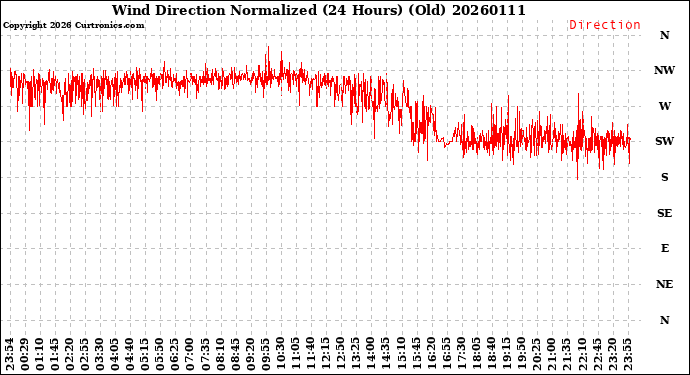Click the '15:45' time axis label
The width and height of the screenshot is (690, 375).
click(x=416, y=354)
